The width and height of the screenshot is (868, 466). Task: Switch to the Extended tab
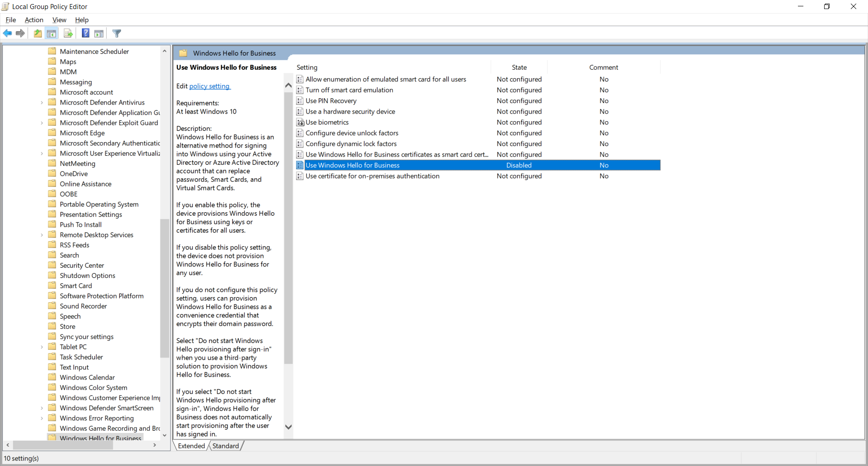click(x=191, y=446)
